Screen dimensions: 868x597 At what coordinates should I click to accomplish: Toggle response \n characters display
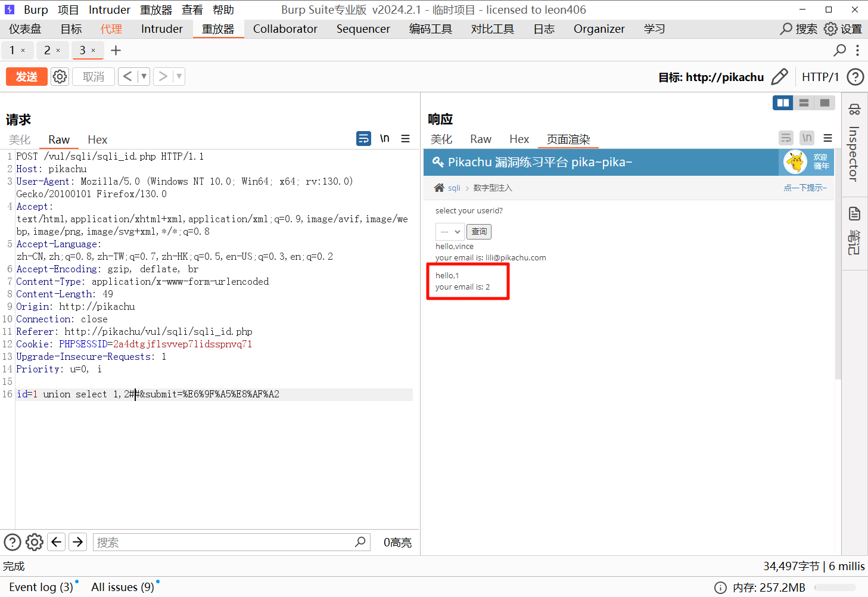(807, 138)
